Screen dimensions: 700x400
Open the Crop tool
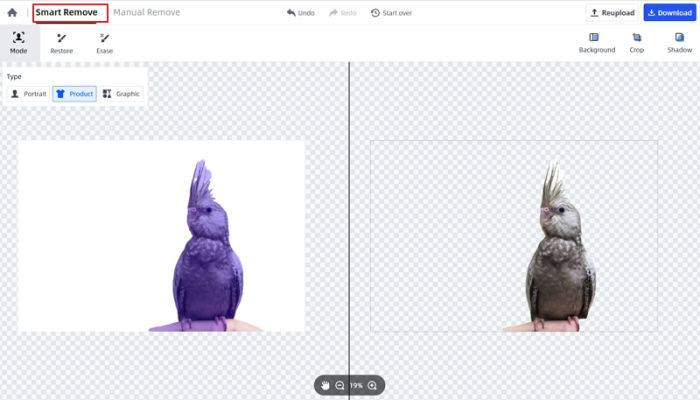(637, 43)
